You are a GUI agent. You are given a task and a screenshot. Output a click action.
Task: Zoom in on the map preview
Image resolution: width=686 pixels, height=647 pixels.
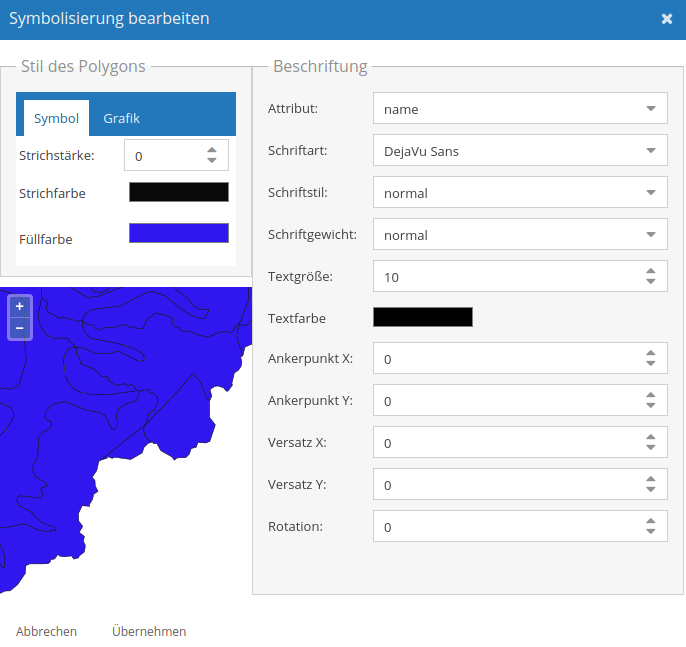coord(20,306)
